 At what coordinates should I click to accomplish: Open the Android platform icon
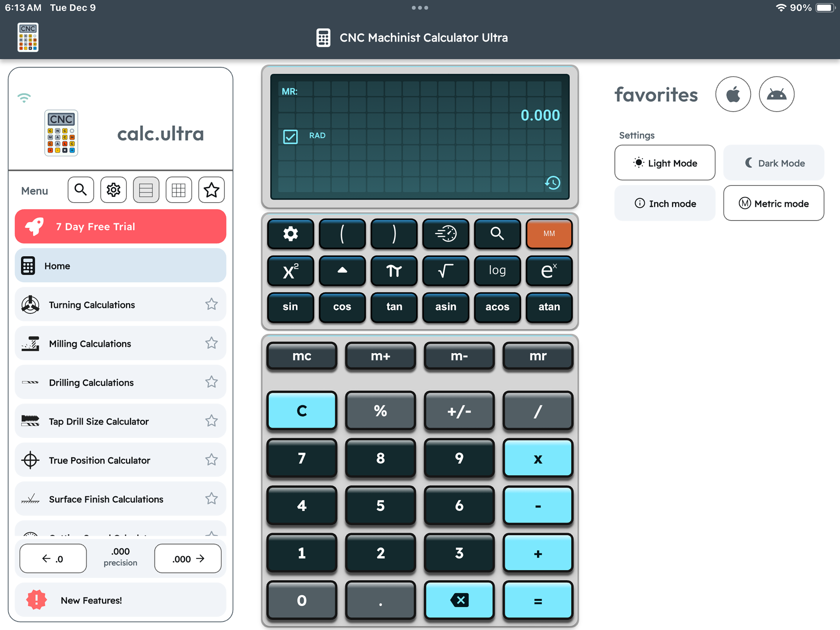(x=777, y=94)
